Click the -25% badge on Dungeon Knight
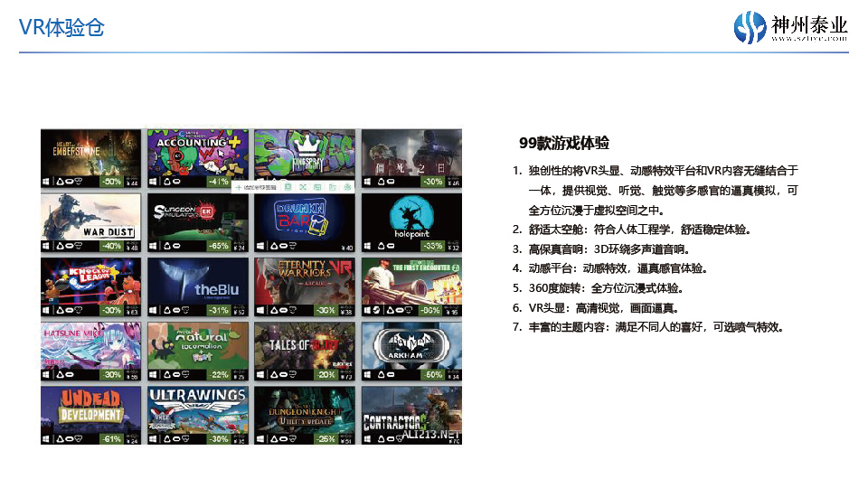The image size is (868, 488). 326,439
